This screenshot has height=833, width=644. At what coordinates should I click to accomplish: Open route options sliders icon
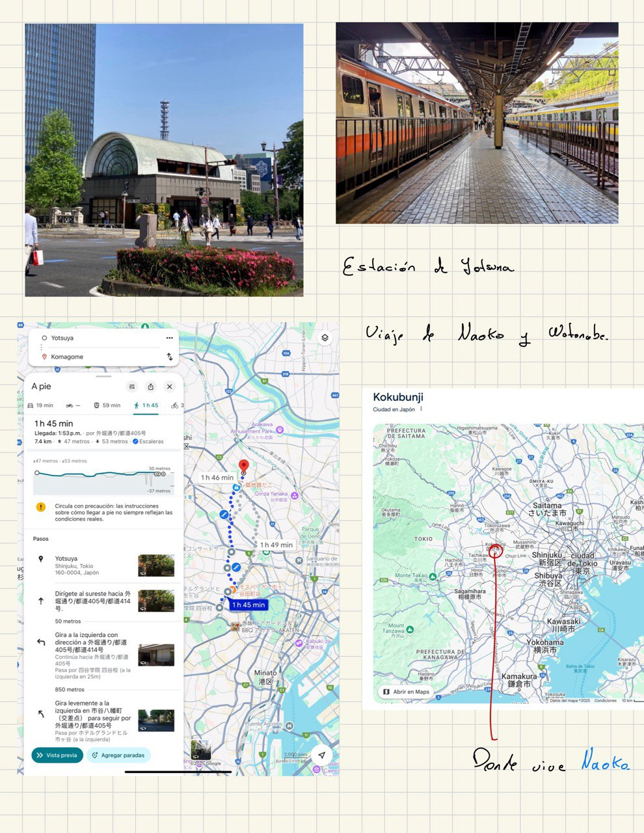pyautogui.click(x=132, y=387)
